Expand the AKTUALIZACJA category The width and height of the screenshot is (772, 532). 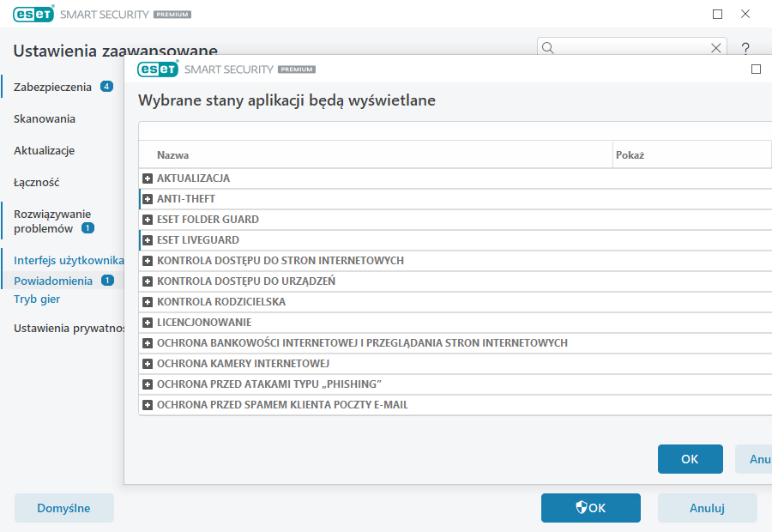click(148, 178)
